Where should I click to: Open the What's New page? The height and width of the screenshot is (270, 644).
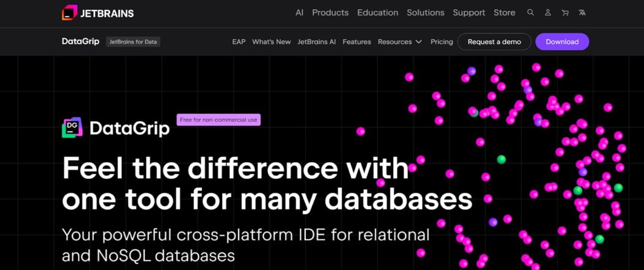(272, 42)
